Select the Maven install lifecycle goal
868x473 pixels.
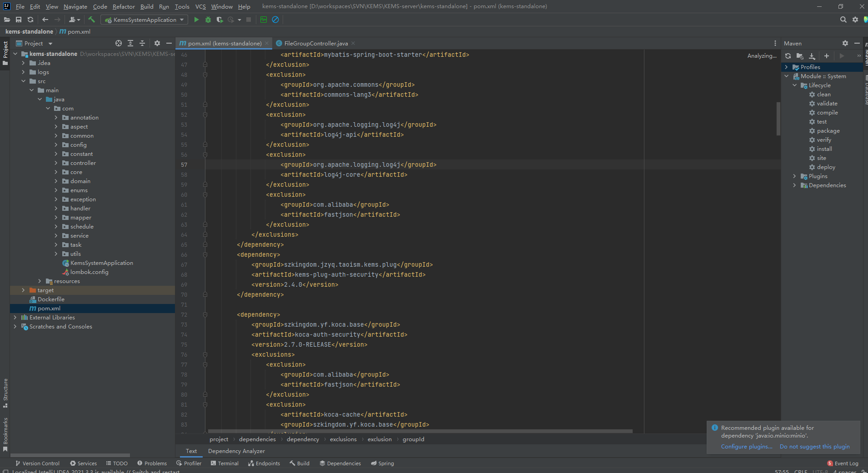(824, 149)
